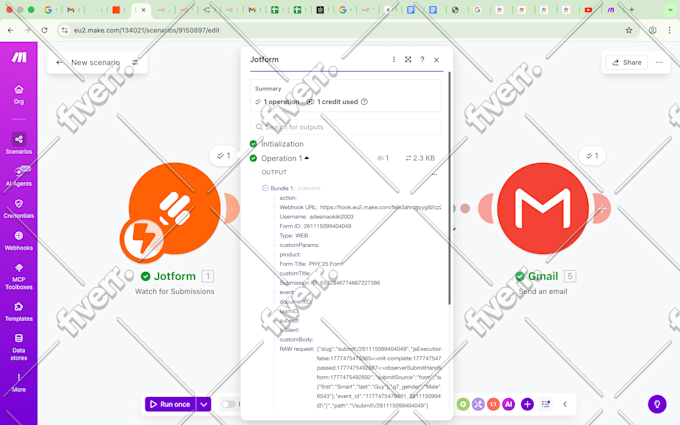Collapse bottom toolbar with left chevron
This screenshot has height=425, width=680.
pyautogui.click(x=565, y=404)
